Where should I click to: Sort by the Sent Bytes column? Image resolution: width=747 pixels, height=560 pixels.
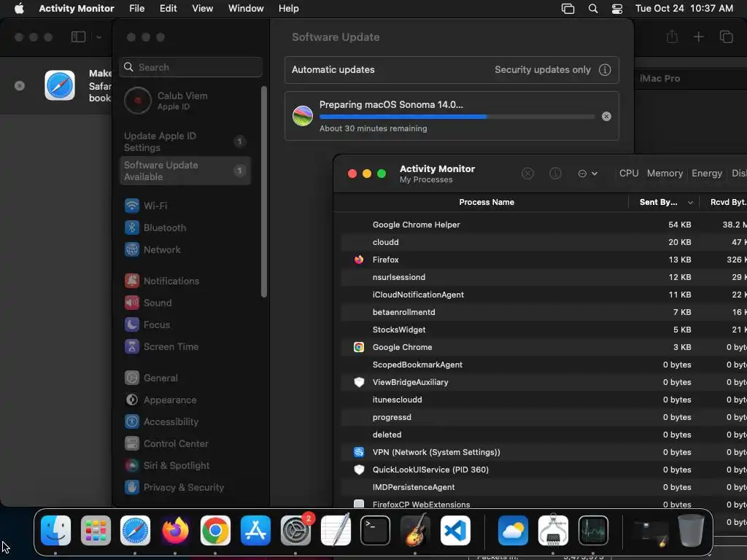click(x=665, y=203)
